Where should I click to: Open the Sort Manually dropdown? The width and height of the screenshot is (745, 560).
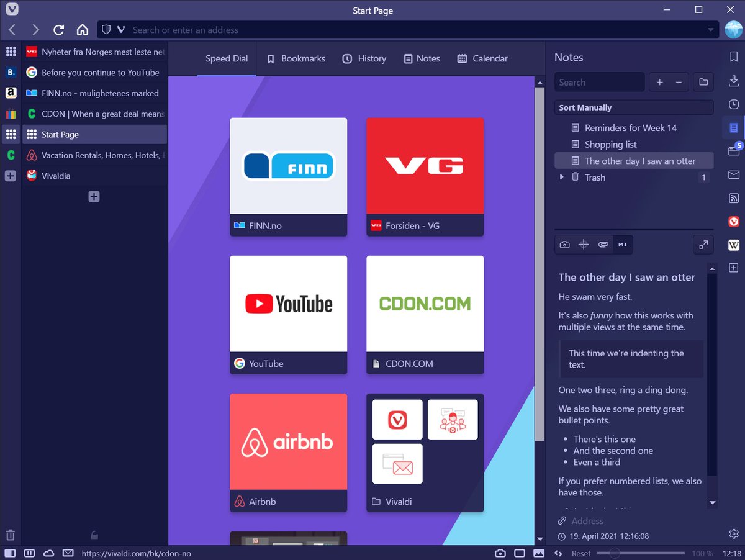tap(633, 107)
